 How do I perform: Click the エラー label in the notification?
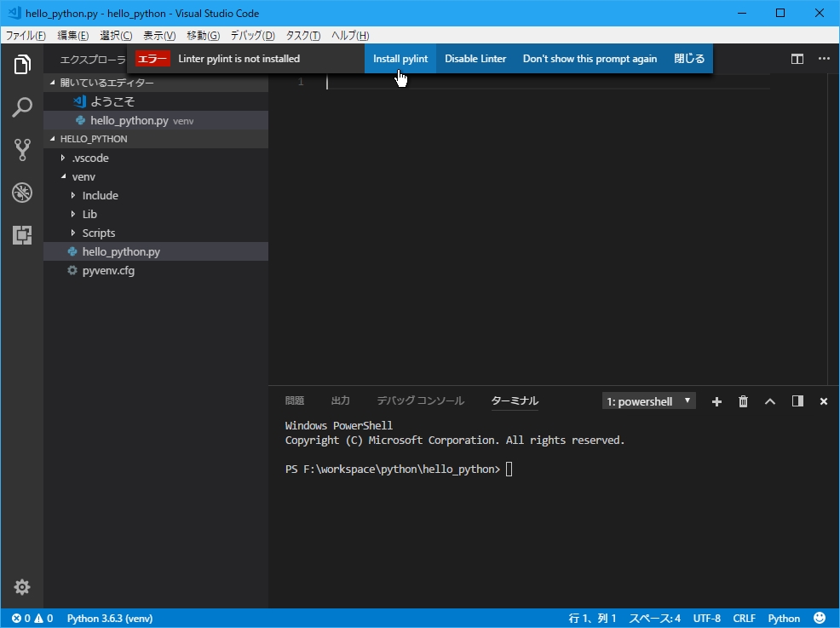(152, 59)
